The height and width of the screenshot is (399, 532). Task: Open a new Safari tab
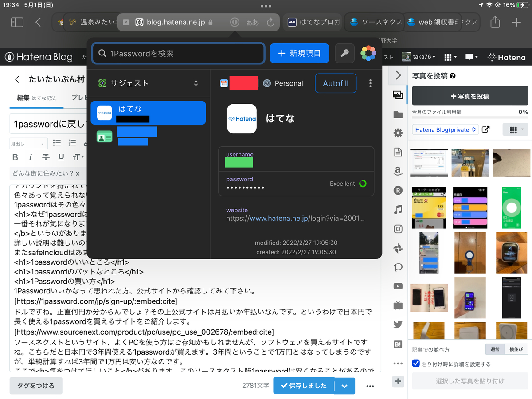[x=516, y=22]
